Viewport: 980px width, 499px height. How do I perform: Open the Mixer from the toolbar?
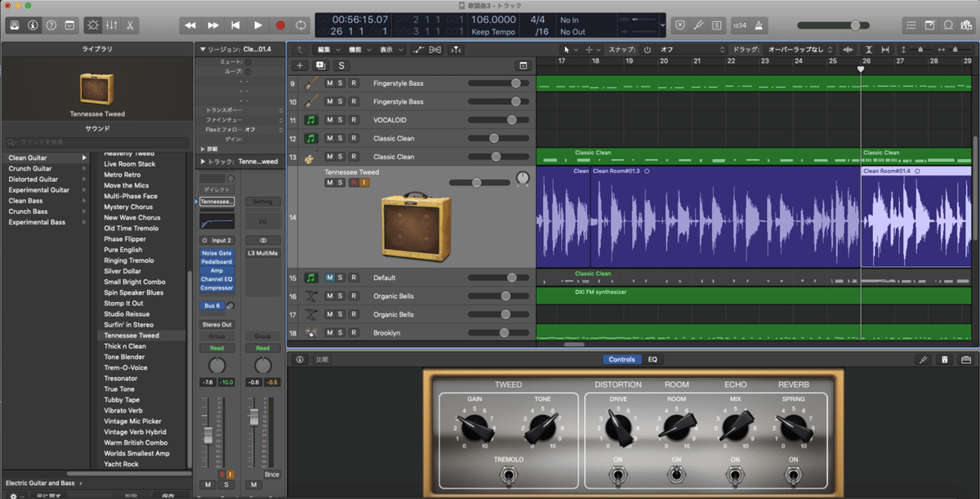click(111, 25)
